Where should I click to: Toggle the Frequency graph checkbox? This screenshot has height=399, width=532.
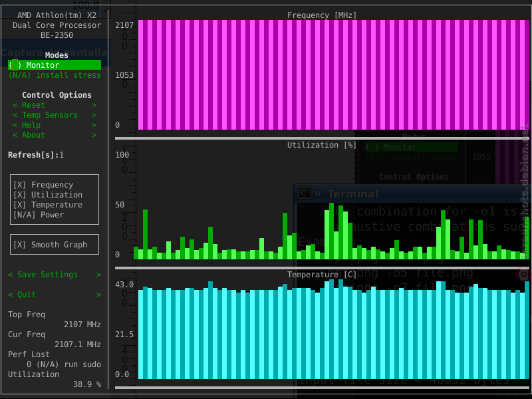tap(43, 185)
